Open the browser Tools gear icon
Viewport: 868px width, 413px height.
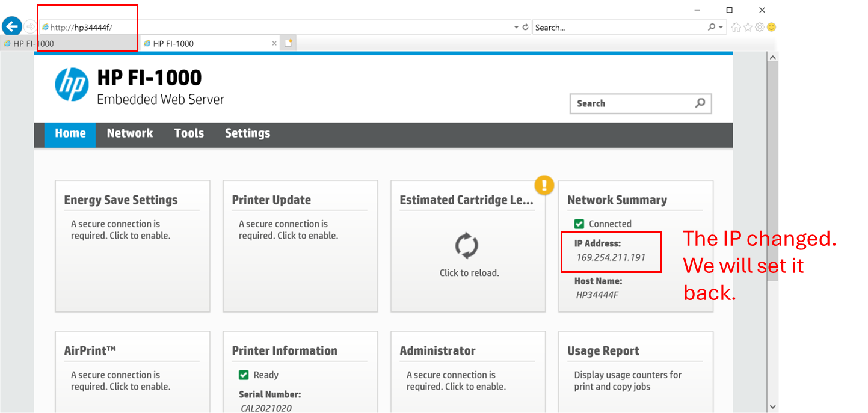(x=760, y=27)
